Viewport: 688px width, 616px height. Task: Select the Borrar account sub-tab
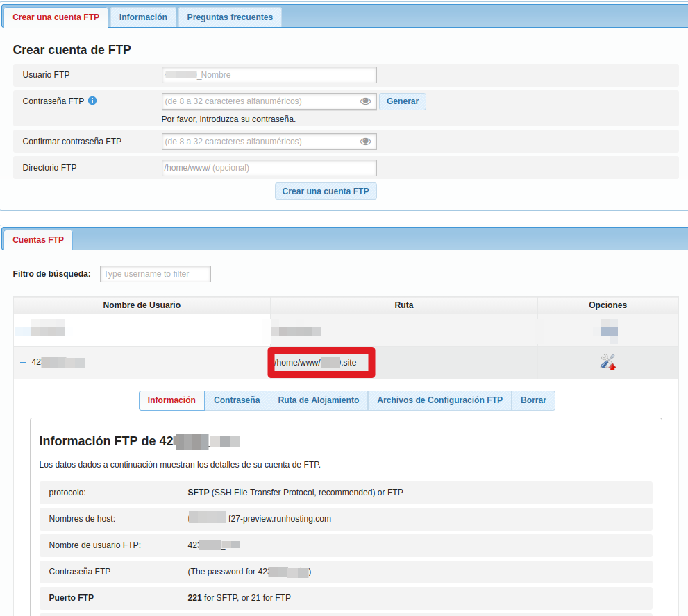pyautogui.click(x=534, y=400)
